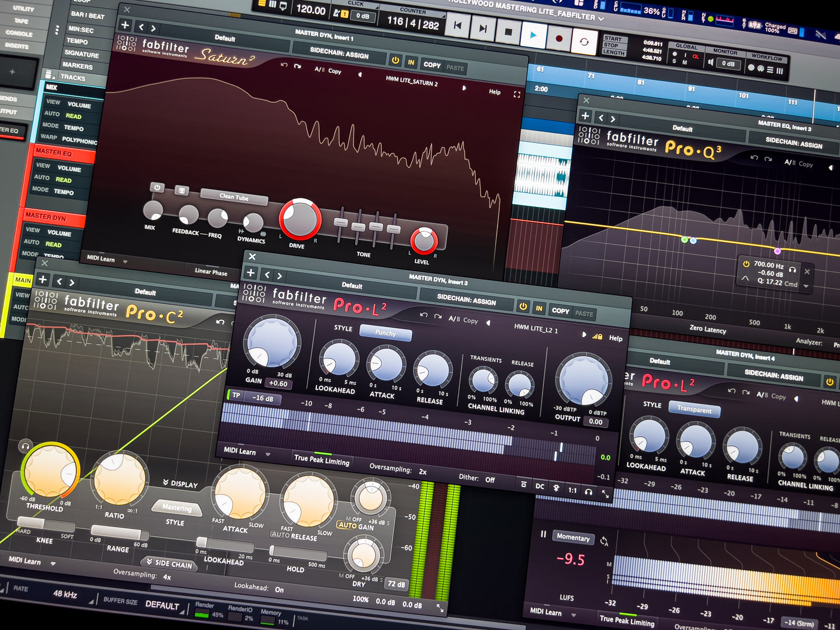Screen dimensions: 840x630
Task: Click the Pro-L 2 Insert 3 undo arrow
Action: coord(424,314)
